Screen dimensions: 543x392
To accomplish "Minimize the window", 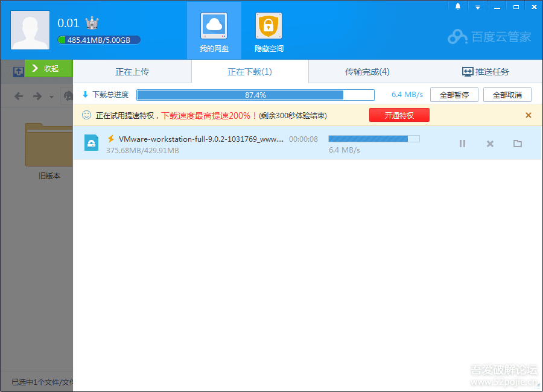I will tap(497, 7).
